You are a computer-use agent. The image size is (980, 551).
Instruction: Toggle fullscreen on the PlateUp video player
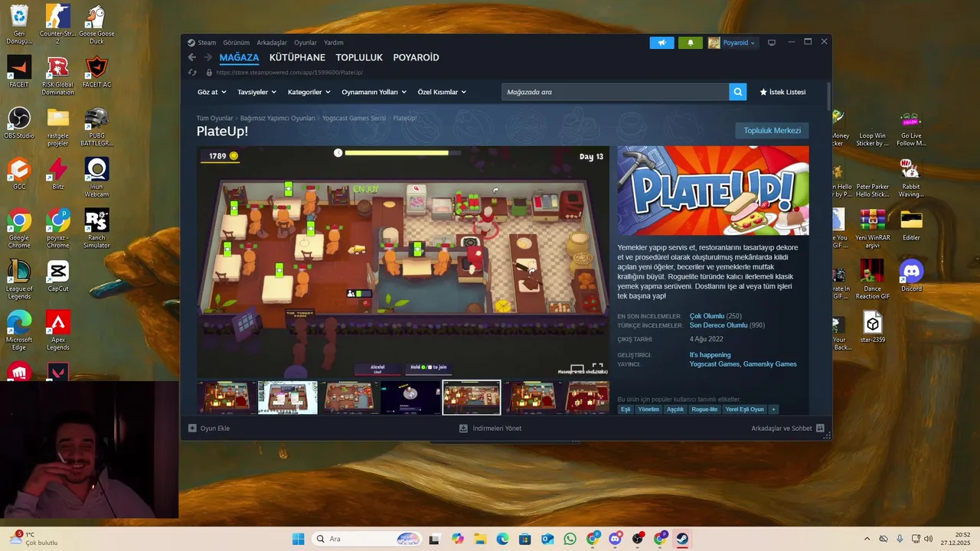(598, 369)
